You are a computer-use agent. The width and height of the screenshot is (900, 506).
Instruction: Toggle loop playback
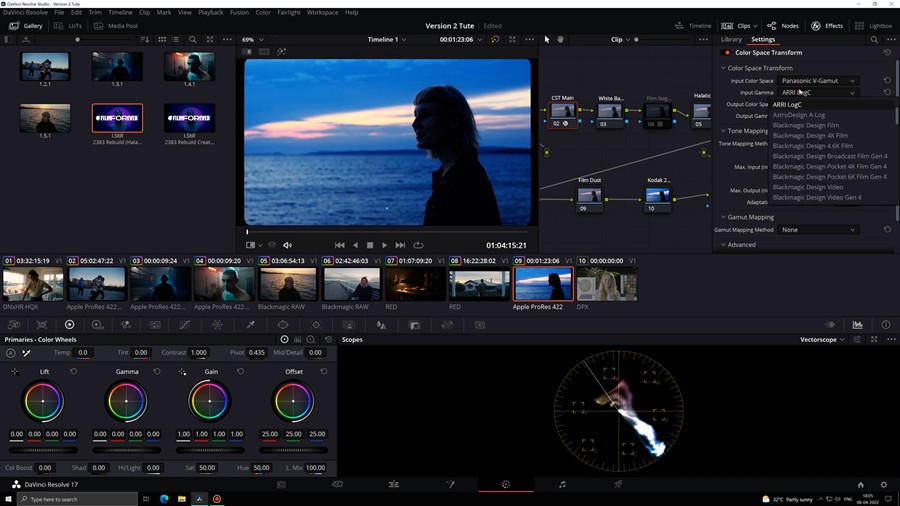(x=418, y=246)
